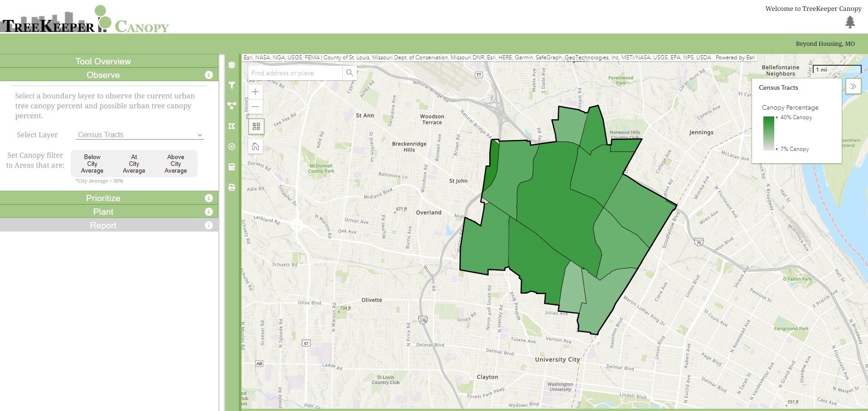Click the canopy percentage gradient legend

(x=769, y=133)
